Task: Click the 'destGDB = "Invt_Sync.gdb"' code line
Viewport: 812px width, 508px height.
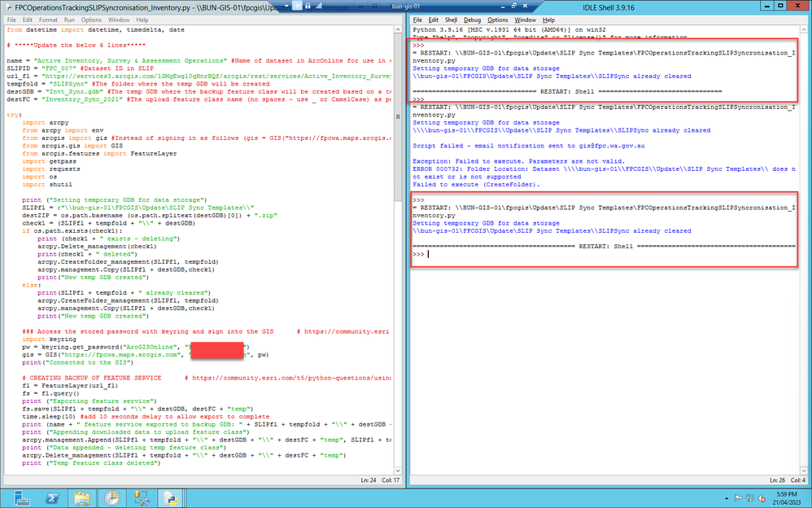Action: (199, 92)
